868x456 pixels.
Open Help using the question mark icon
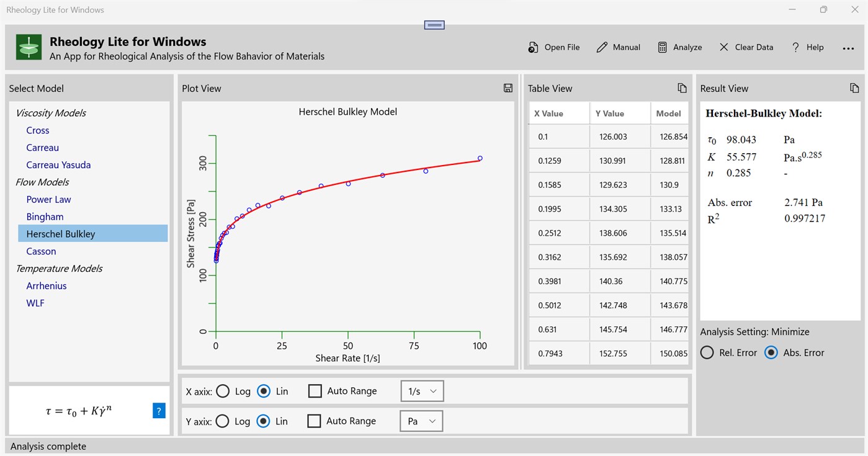[808, 47]
